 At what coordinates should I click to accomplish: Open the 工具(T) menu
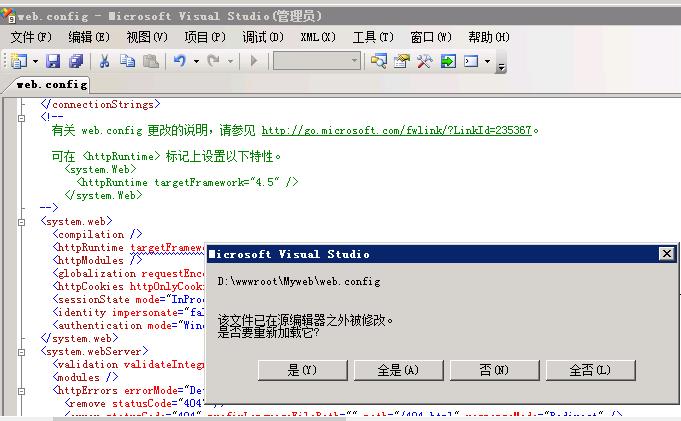tap(373, 37)
